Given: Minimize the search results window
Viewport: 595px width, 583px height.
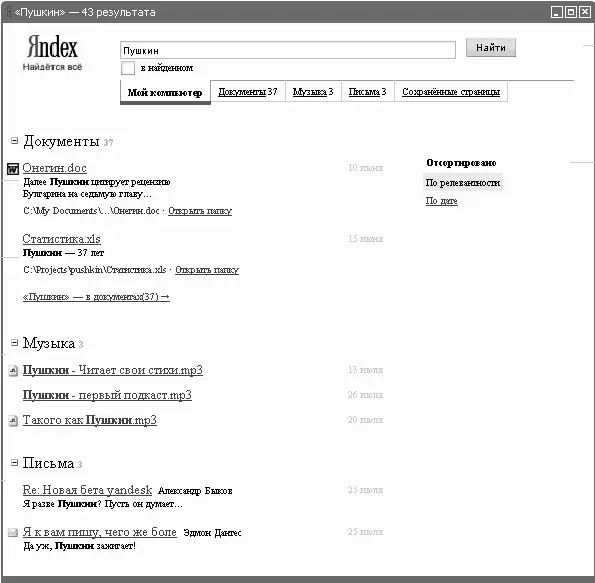Looking at the screenshot, I should 557,12.
